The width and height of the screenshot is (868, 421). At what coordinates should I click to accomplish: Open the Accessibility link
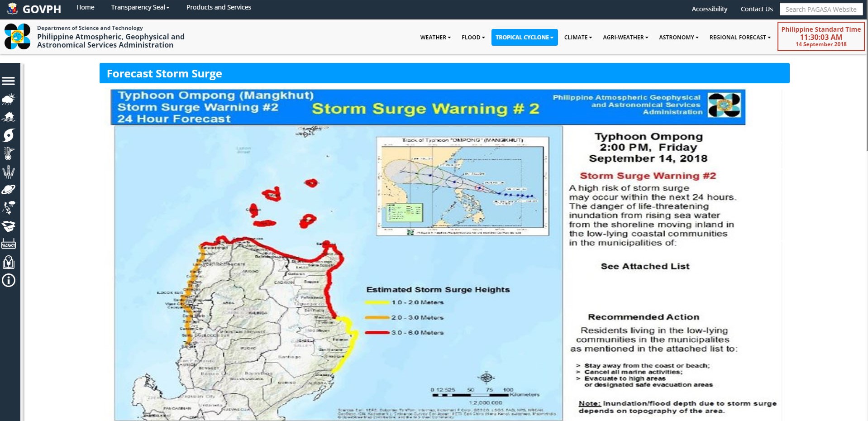(x=709, y=9)
